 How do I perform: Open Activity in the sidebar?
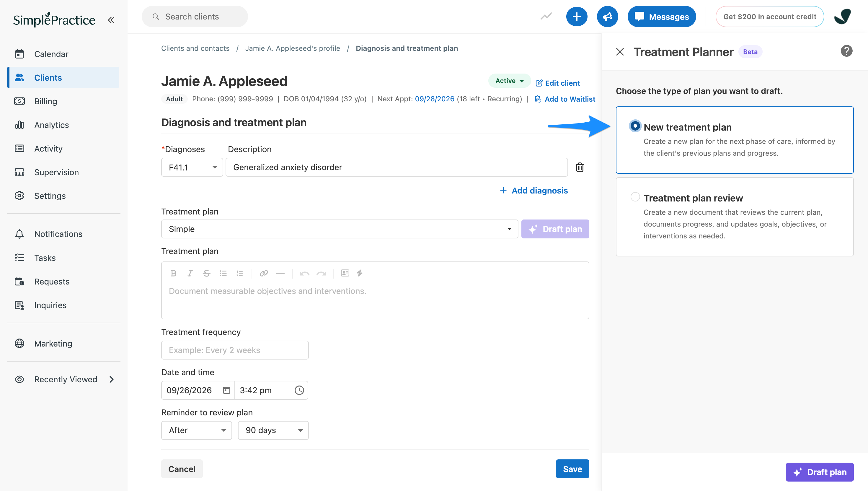(63, 148)
